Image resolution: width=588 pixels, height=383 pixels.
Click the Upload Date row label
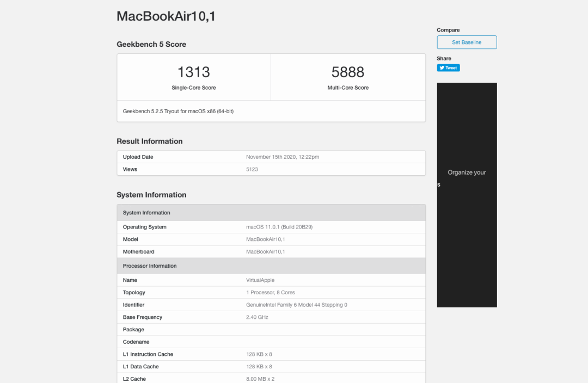[138, 157]
